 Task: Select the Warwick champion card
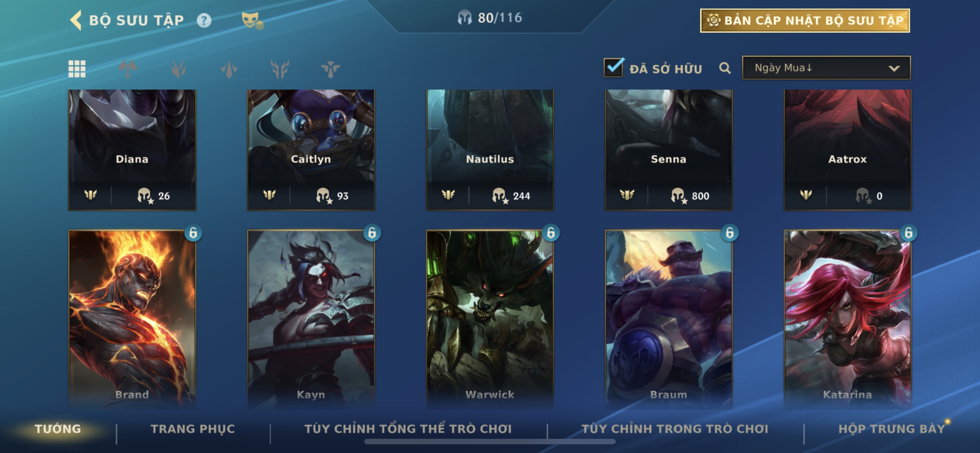(490, 319)
